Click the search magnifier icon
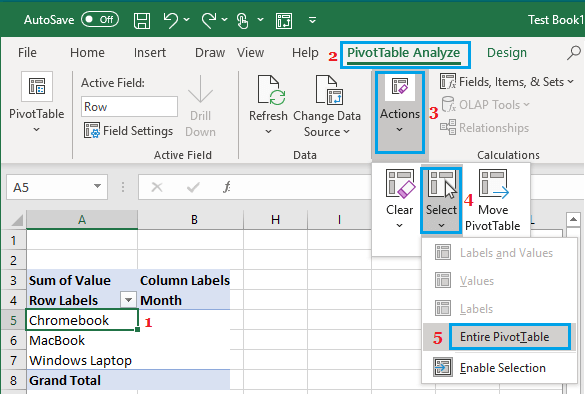 click(574, 53)
